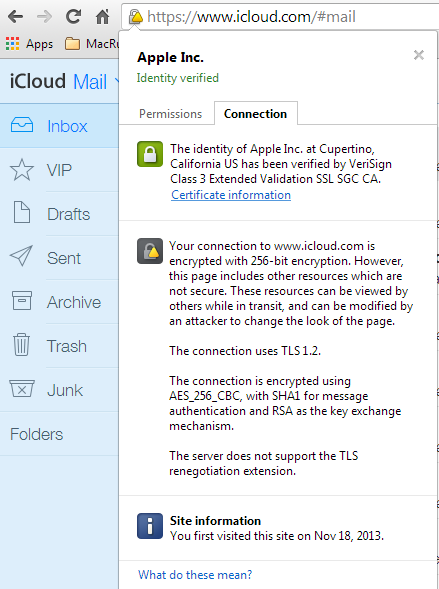Image resolution: width=439 pixels, height=589 pixels.
Task: Click the padlock warning icon in address bar
Action: tap(136, 17)
